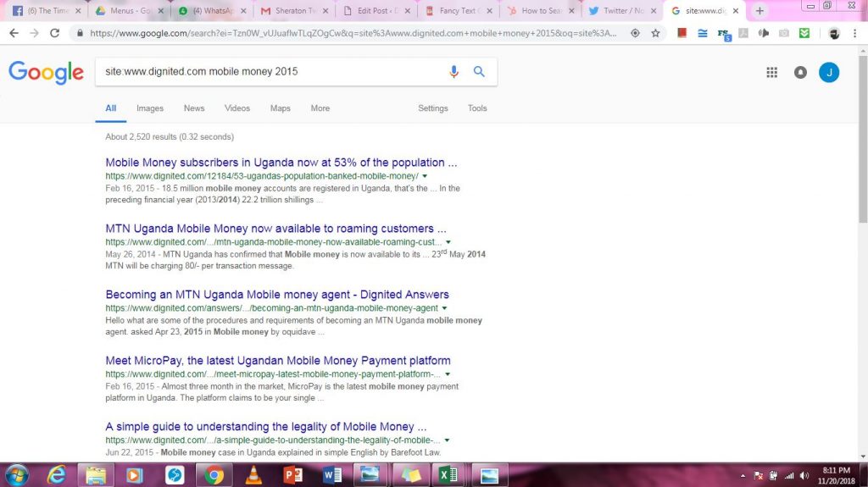Open PowerPoint from the taskbar
This screenshot has width=868, height=487.
point(292,475)
